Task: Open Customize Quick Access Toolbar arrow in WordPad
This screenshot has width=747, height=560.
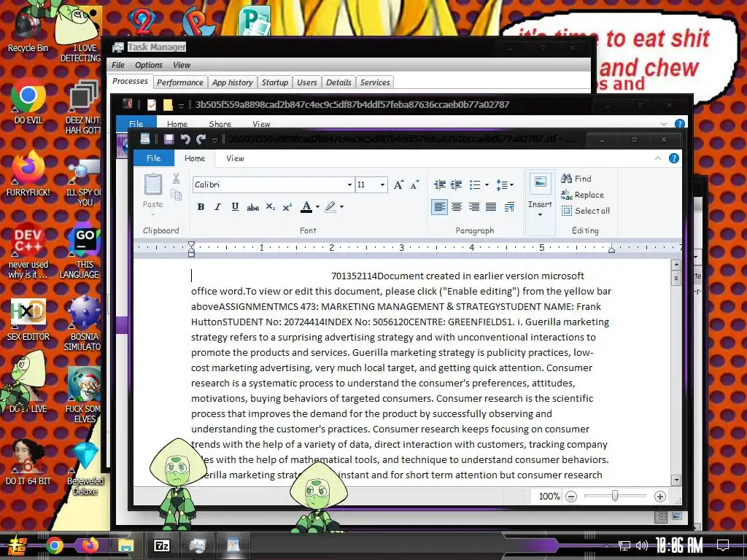Action: point(215,139)
